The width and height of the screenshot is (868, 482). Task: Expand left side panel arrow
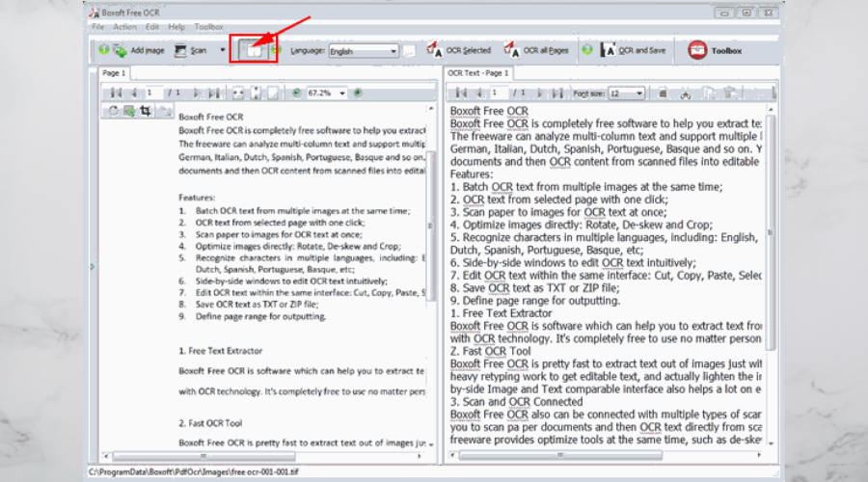(x=93, y=267)
